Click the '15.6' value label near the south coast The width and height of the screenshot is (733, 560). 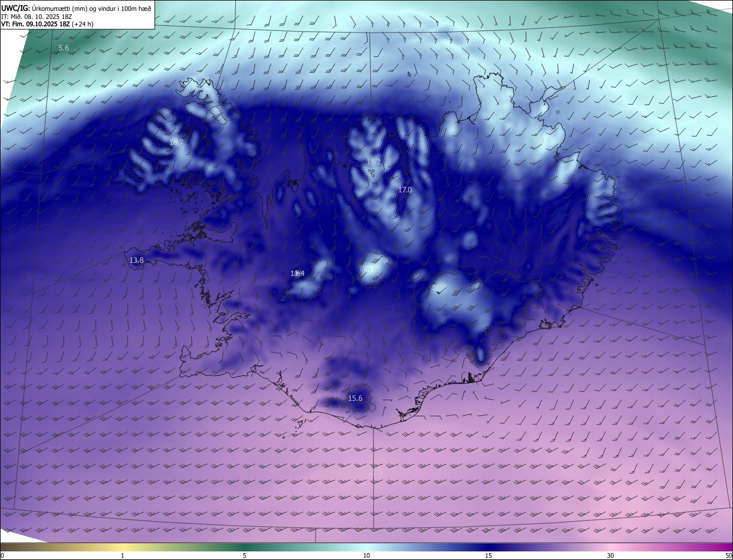coord(355,398)
